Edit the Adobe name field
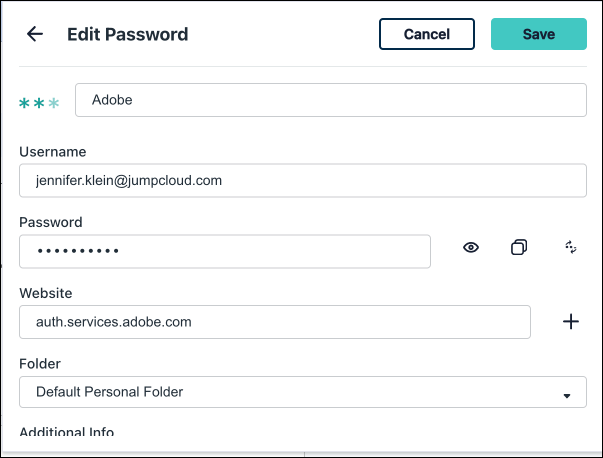This screenshot has width=603, height=458. coord(330,100)
